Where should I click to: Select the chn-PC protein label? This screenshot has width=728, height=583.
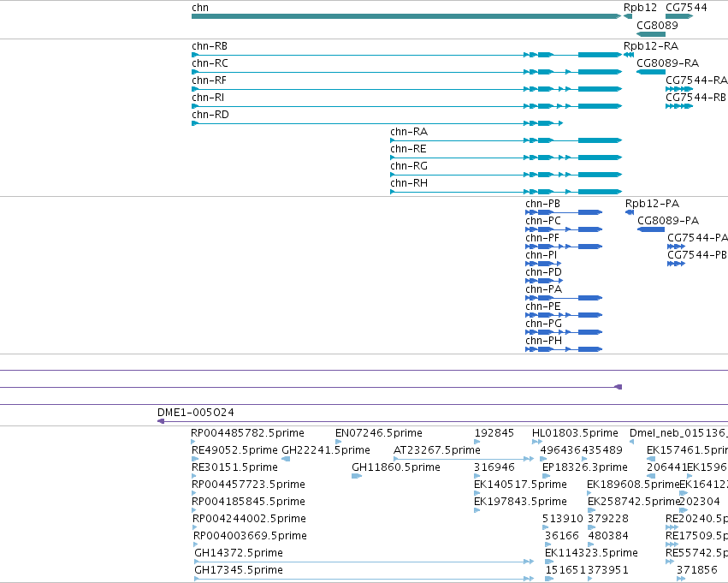(x=543, y=221)
